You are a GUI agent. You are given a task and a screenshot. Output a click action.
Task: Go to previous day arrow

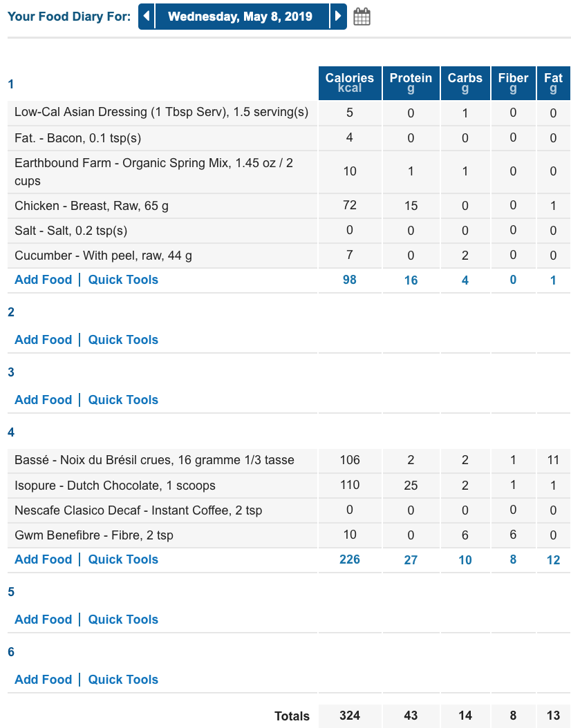[147, 17]
